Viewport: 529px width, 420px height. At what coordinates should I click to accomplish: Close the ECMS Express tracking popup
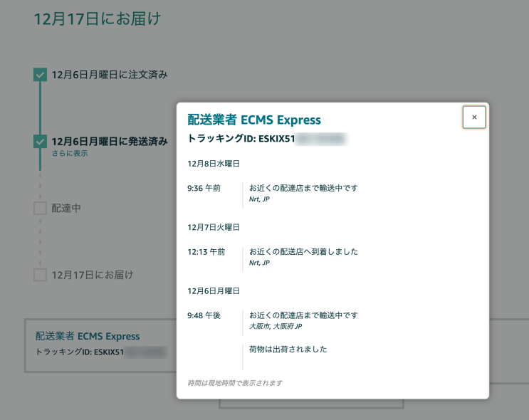pos(474,117)
